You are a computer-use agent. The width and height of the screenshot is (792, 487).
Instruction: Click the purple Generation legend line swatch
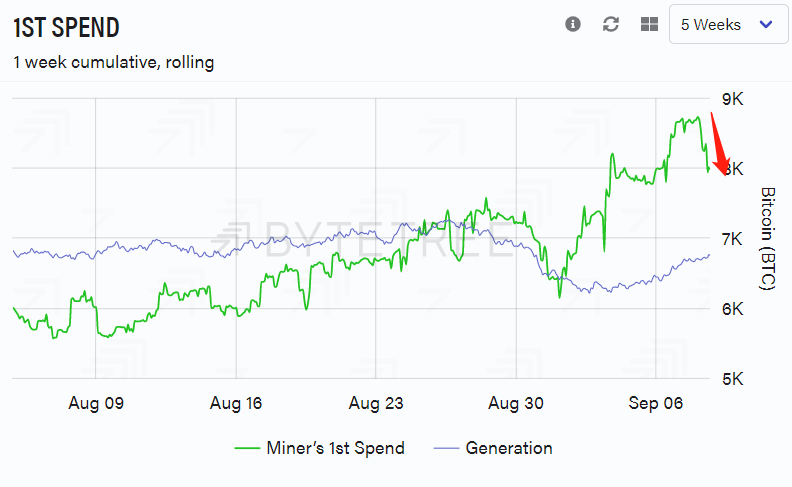click(446, 448)
